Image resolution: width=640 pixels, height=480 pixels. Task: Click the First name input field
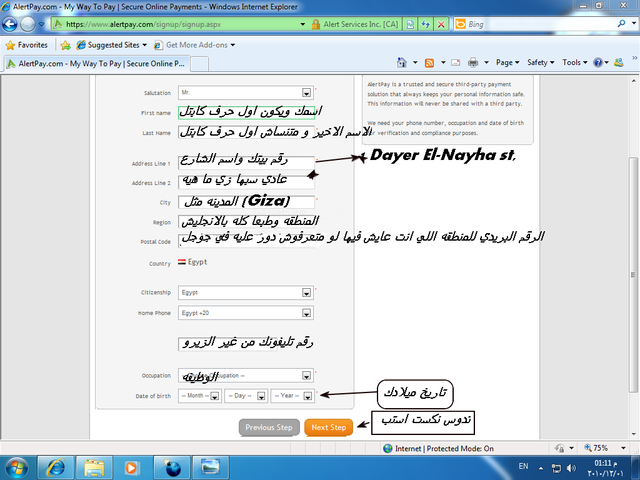coord(246,112)
